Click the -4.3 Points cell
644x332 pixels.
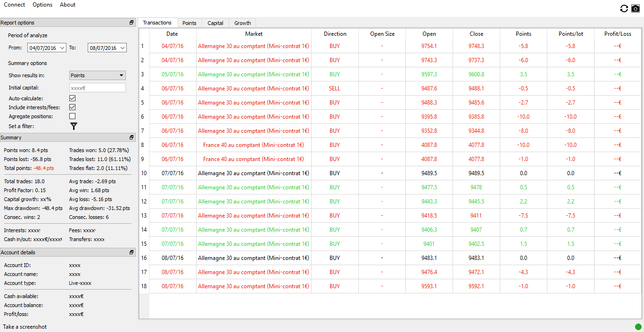(523, 272)
